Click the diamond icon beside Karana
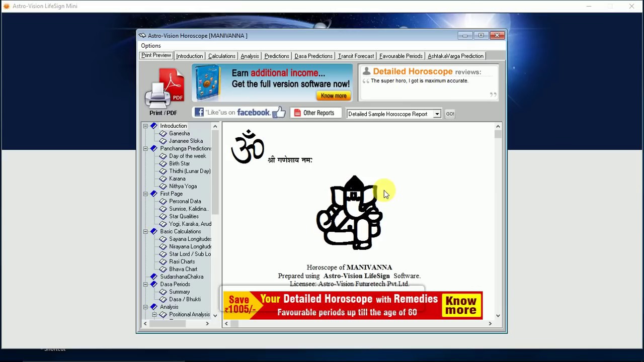644x362 pixels. (163, 179)
